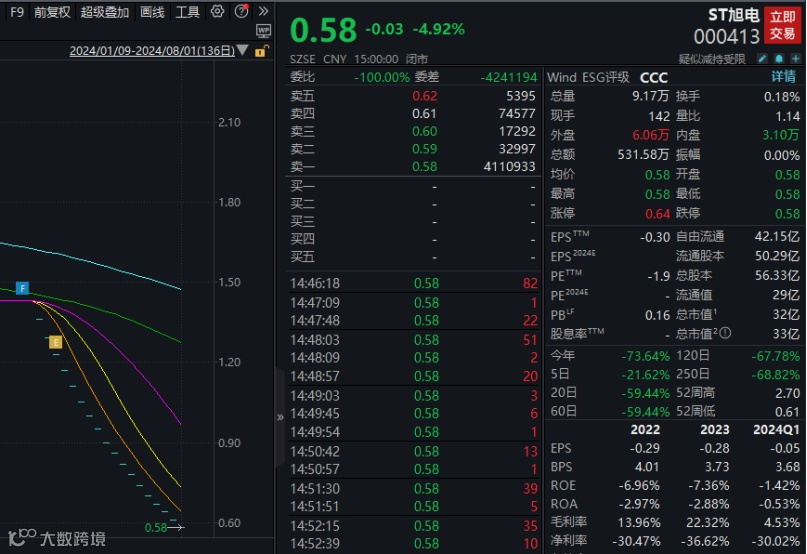
Task: Click the 今年 return -73.64%
Action: [x=645, y=356]
